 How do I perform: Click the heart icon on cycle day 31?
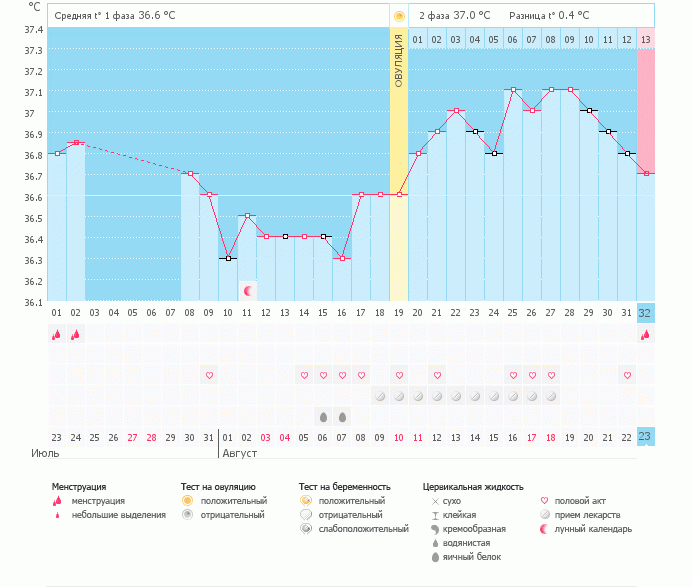627,376
